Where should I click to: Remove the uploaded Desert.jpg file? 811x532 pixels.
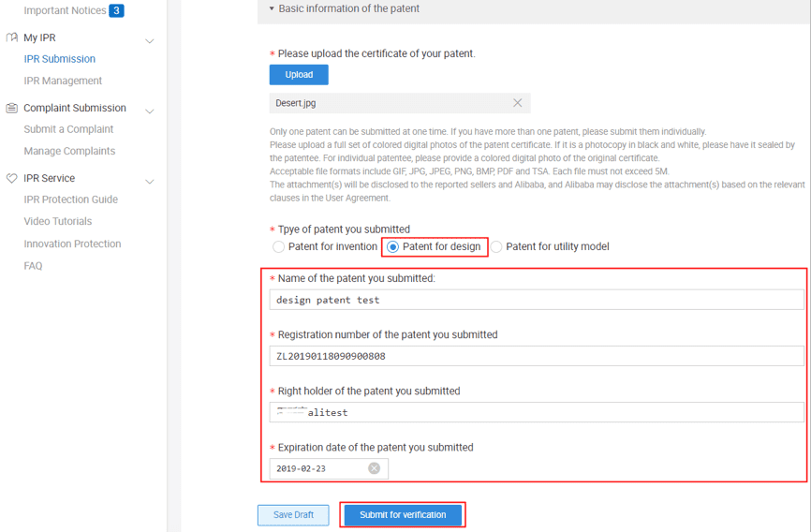point(517,103)
